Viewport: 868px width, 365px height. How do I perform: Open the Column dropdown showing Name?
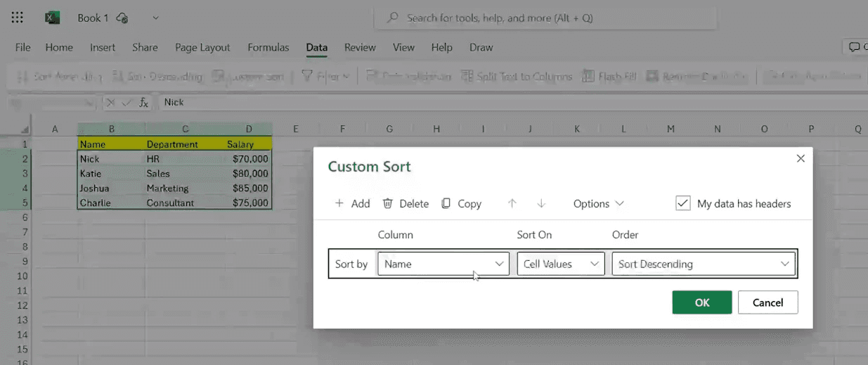pos(443,264)
